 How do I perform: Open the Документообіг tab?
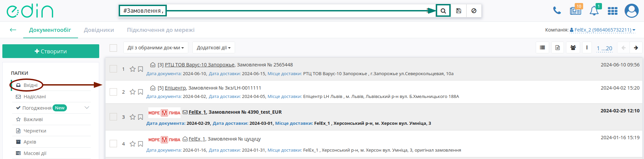click(x=50, y=30)
